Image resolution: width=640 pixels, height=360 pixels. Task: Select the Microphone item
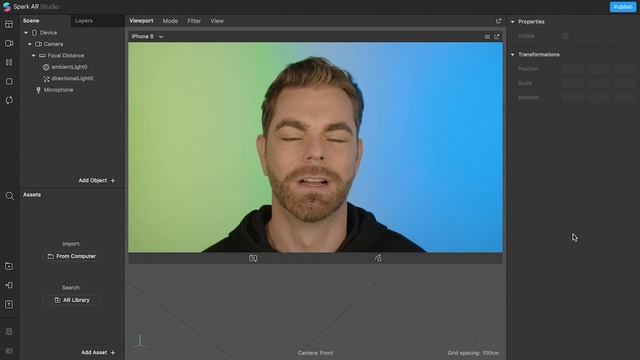tap(58, 90)
